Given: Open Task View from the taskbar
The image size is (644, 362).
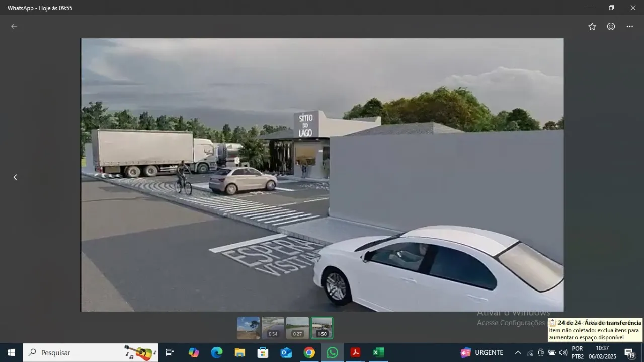Looking at the screenshot, I should [x=170, y=352].
